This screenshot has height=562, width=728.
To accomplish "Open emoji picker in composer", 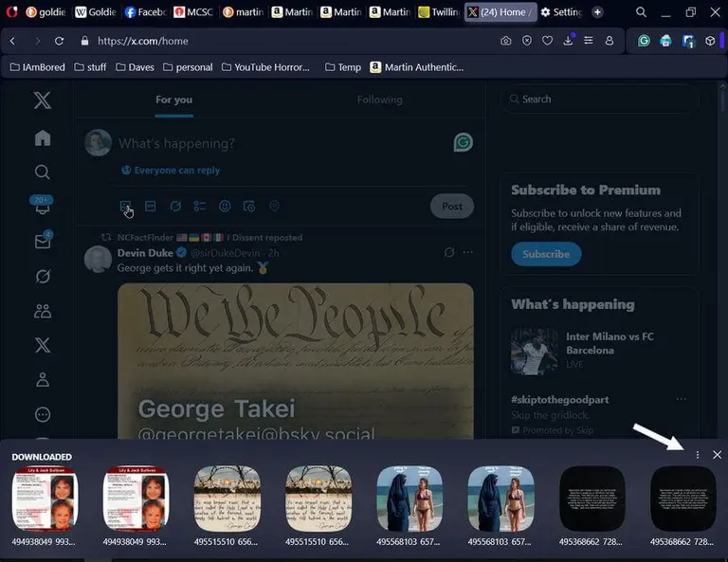I will point(225,206).
